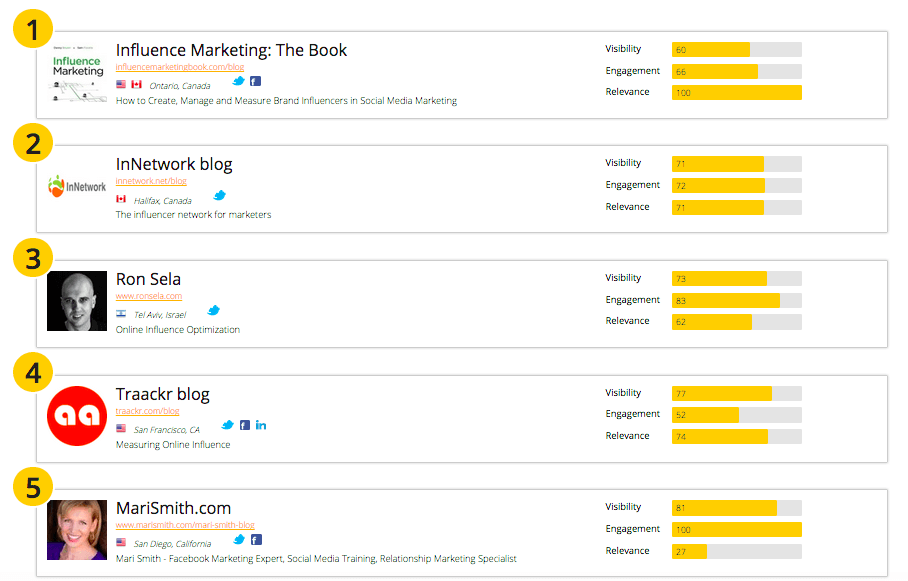This screenshot has height=581, width=908.
Task: Open Twitter icon for Influence Marketing: The Book
Action: click(239, 82)
